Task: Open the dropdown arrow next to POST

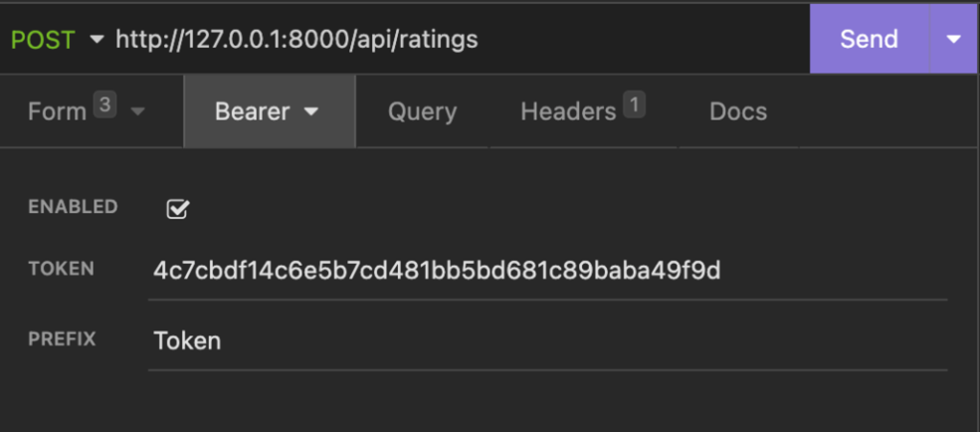Action: coord(96,39)
